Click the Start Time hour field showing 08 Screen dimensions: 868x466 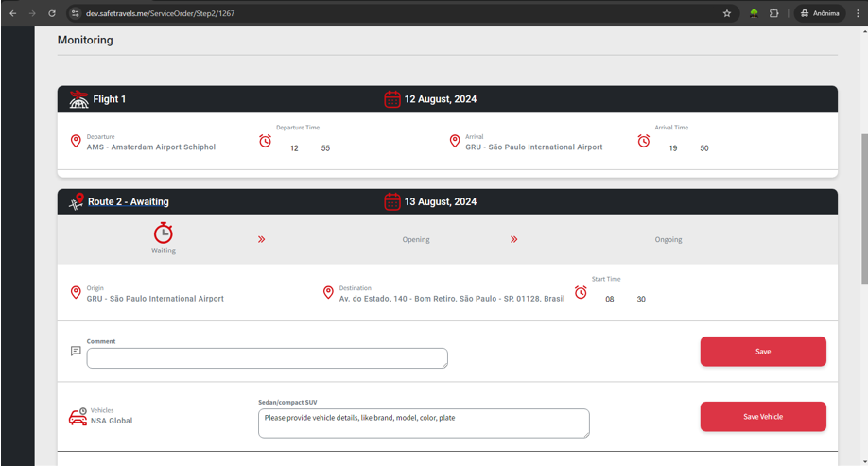(610, 300)
